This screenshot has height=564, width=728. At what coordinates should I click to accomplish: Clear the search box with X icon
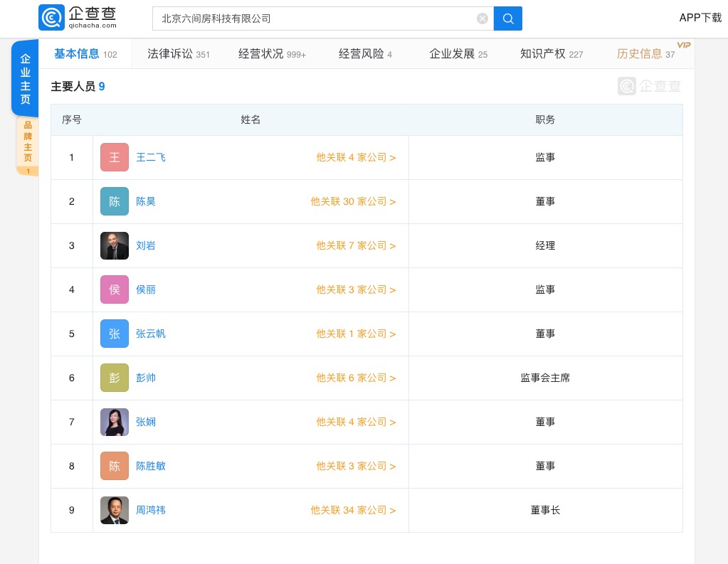482,18
